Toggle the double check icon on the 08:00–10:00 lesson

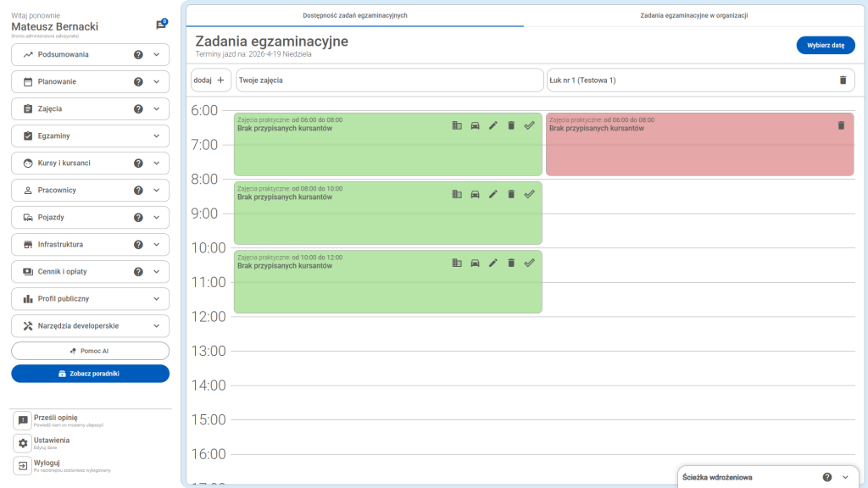[x=530, y=194]
